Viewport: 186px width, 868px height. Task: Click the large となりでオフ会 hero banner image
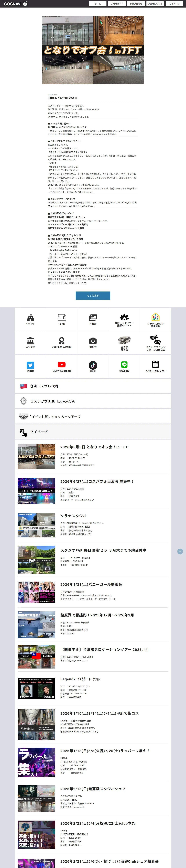tap(93, 50)
